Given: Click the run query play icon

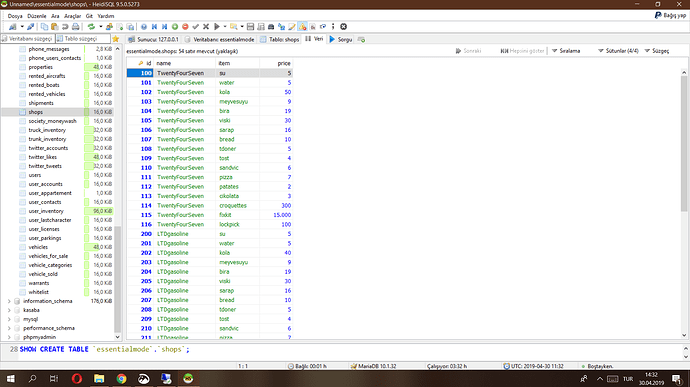Looking at the screenshot, I should point(217,27).
